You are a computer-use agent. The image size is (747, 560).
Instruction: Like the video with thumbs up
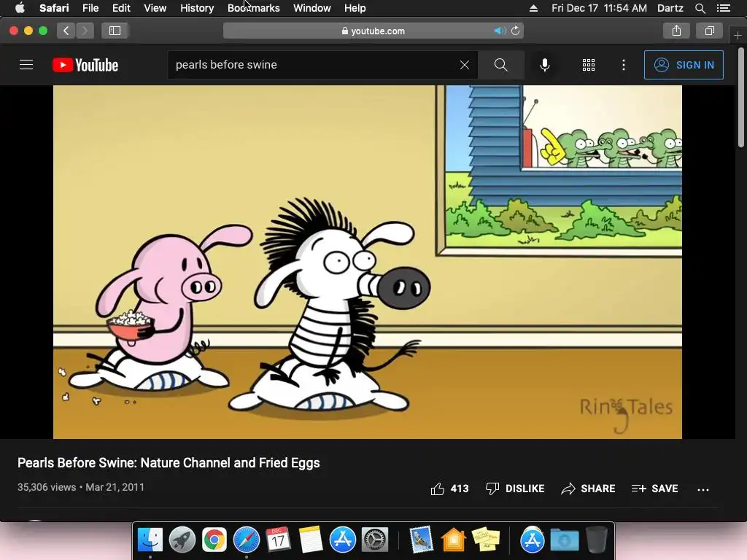[449, 489]
